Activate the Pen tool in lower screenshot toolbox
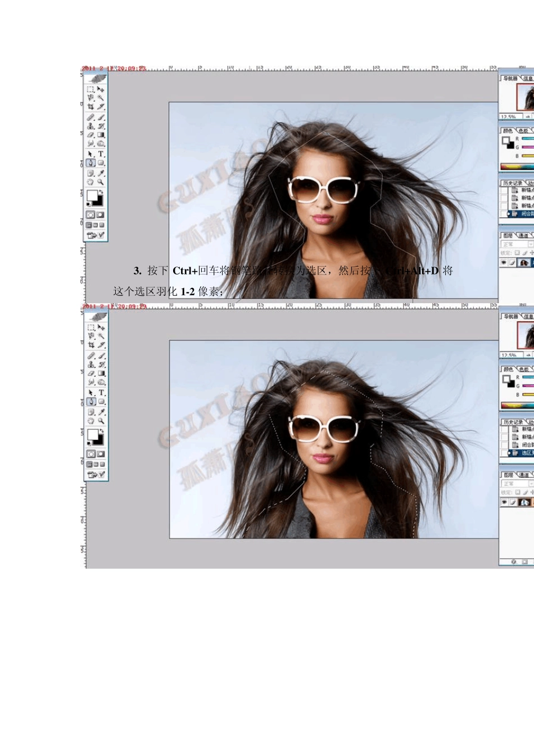 [91, 402]
